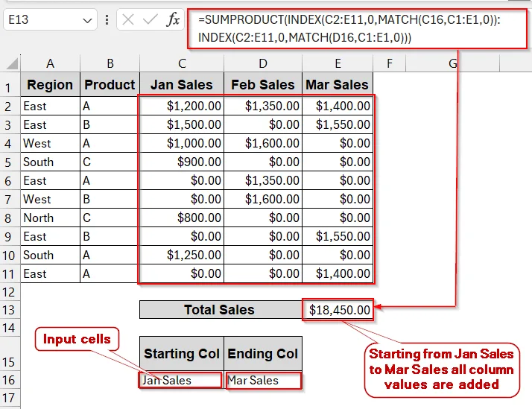
Task: Select cell C10 with $1,250.00
Action: pos(182,255)
